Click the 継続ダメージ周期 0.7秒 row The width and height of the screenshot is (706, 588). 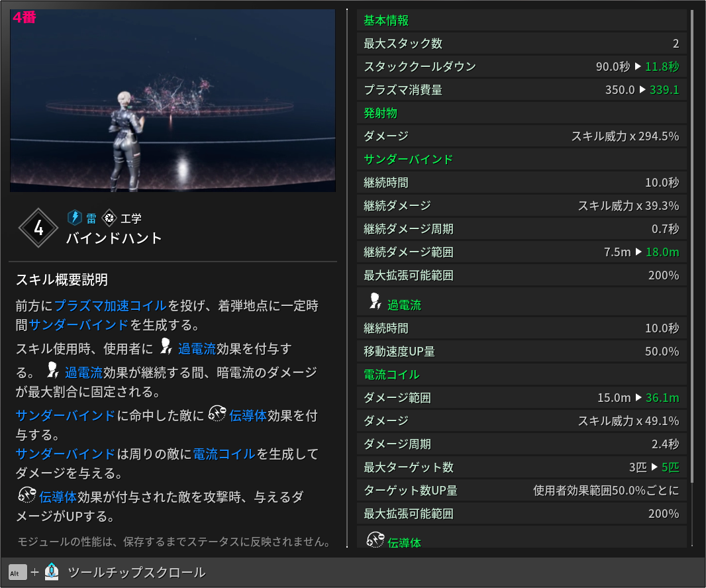(x=522, y=228)
